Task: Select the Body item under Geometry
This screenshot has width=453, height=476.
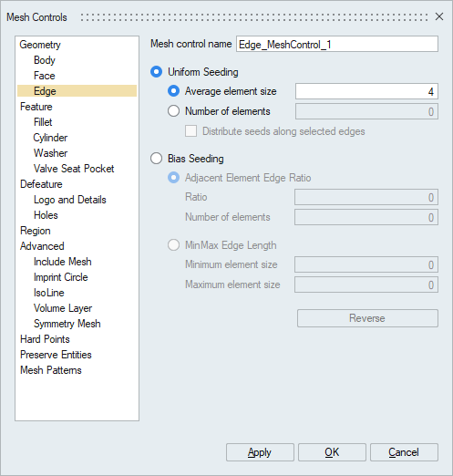Action: pos(45,60)
